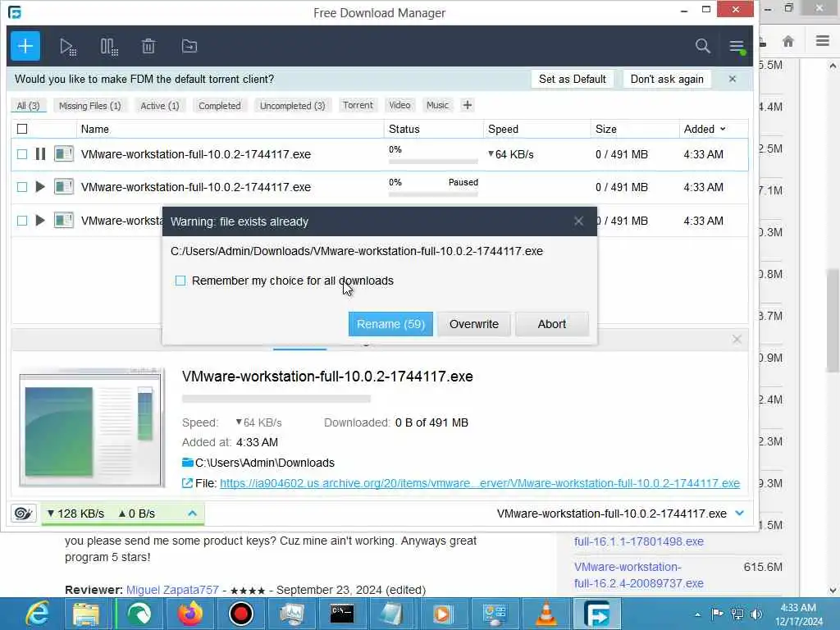Viewport: 840px width, 630px height.
Task: Click the first download's progress bar
Action: pos(433,161)
